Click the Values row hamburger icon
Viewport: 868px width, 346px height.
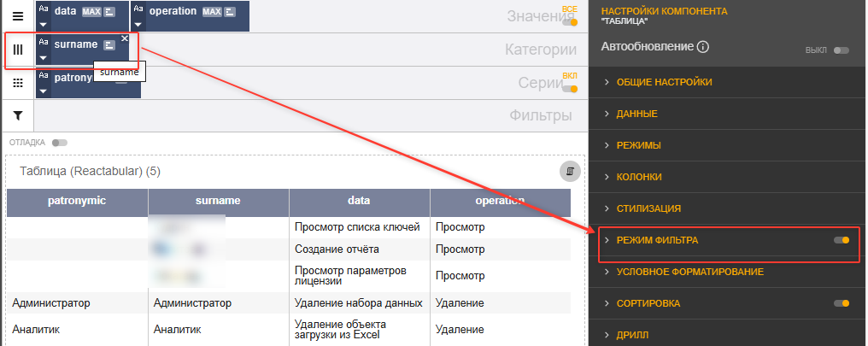click(x=17, y=16)
